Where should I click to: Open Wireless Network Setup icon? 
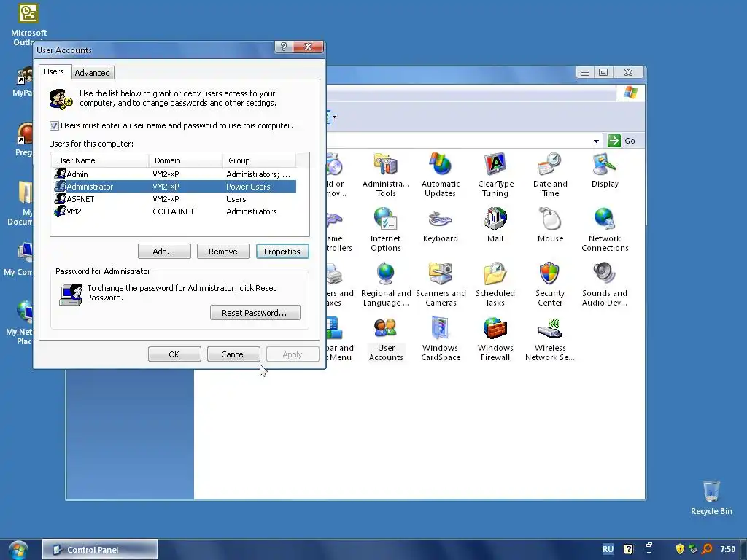(550, 339)
